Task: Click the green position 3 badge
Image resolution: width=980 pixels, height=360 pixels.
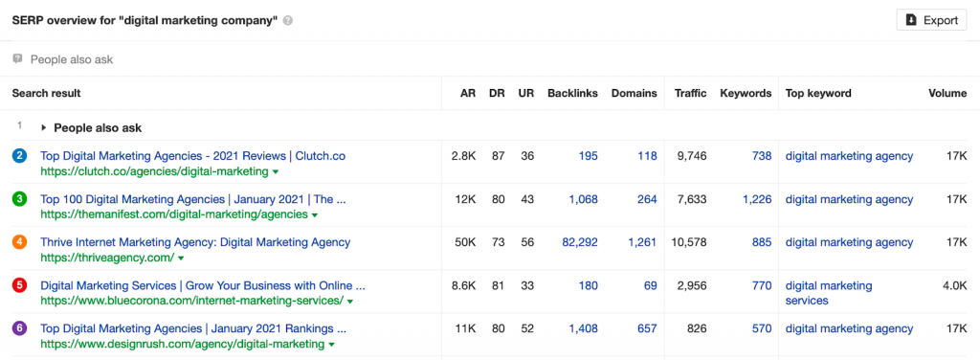Action: coord(19,199)
